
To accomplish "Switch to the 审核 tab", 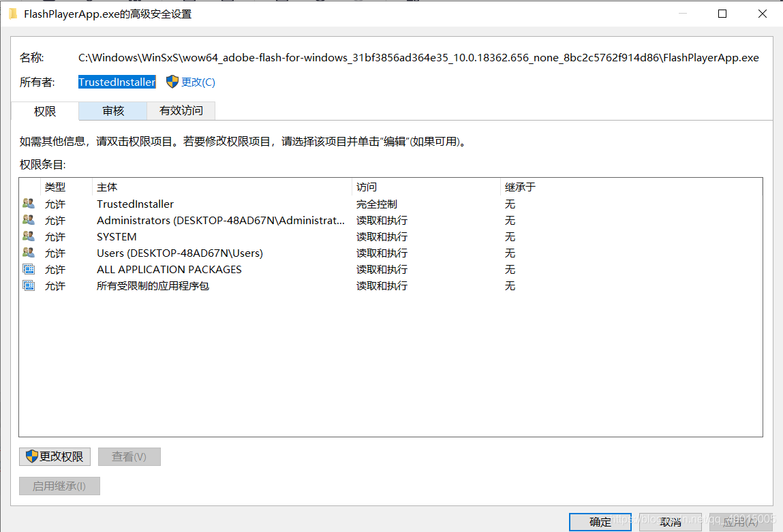I will [113, 111].
